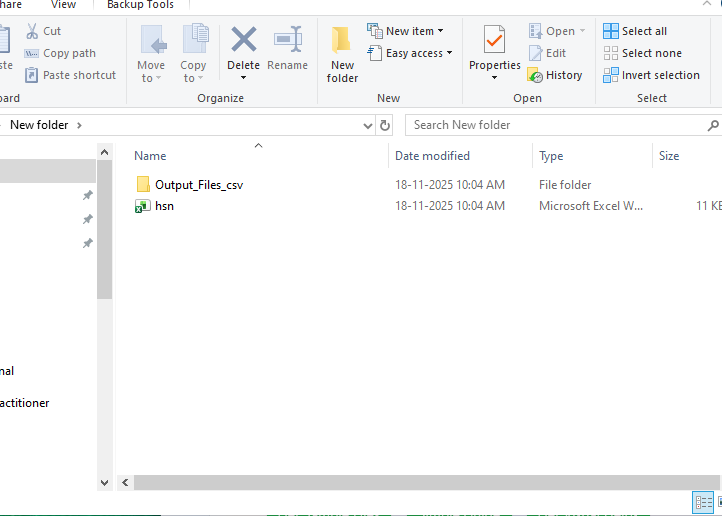Sort by the Name column header

coord(150,156)
